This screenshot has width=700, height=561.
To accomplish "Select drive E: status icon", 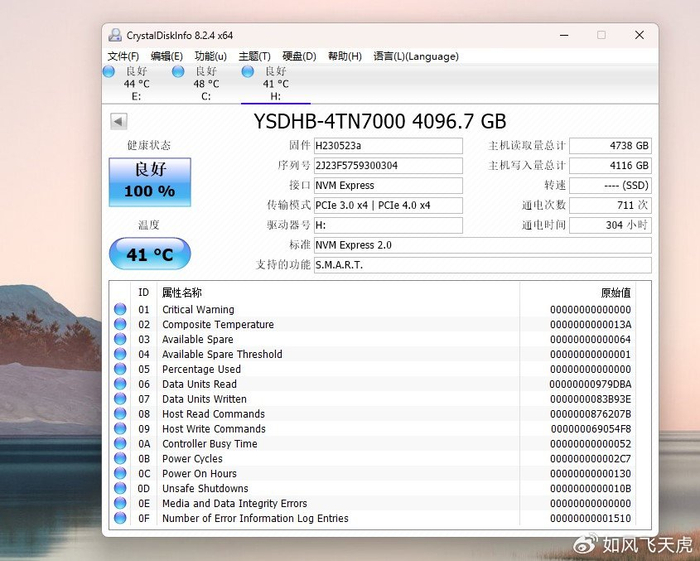I will [x=109, y=72].
